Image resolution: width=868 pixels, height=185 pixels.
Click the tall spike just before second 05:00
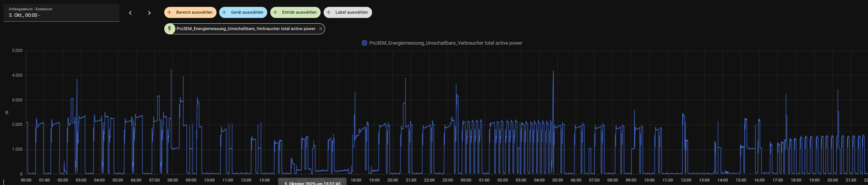point(553,71)
